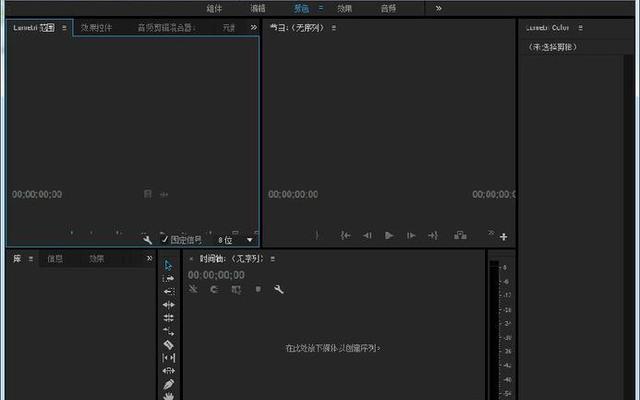Select the Razor tool
Screen dimensions: 640x400
click(x=168, y=344)
